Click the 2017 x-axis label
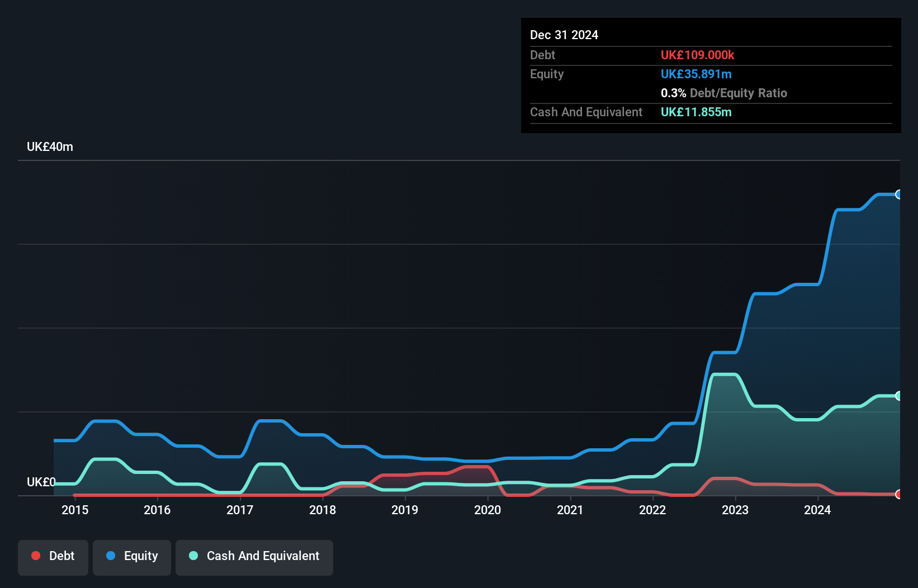 coord(240,510)
